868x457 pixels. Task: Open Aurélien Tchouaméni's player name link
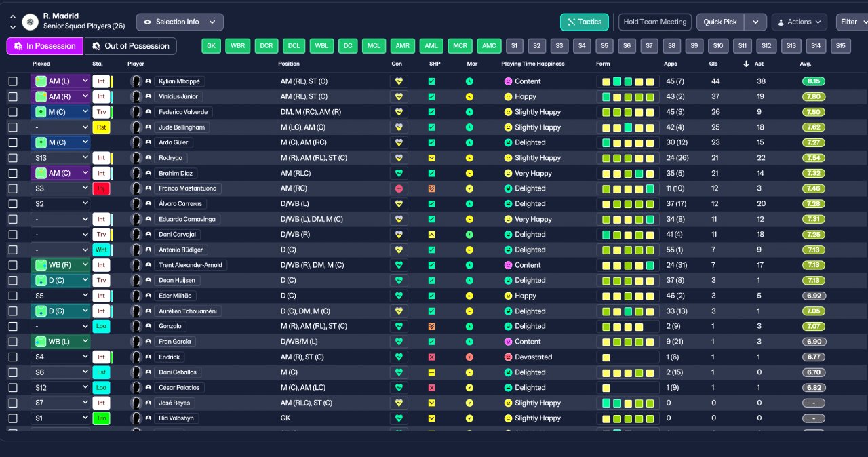(x=188, y=311)
